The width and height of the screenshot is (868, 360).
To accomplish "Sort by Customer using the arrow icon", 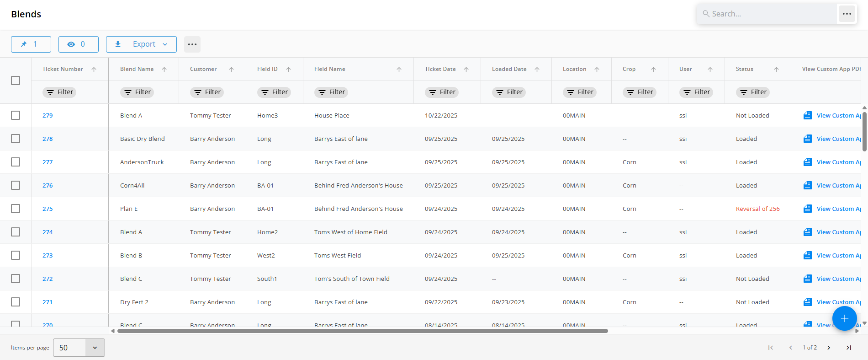I will [231, 70].
